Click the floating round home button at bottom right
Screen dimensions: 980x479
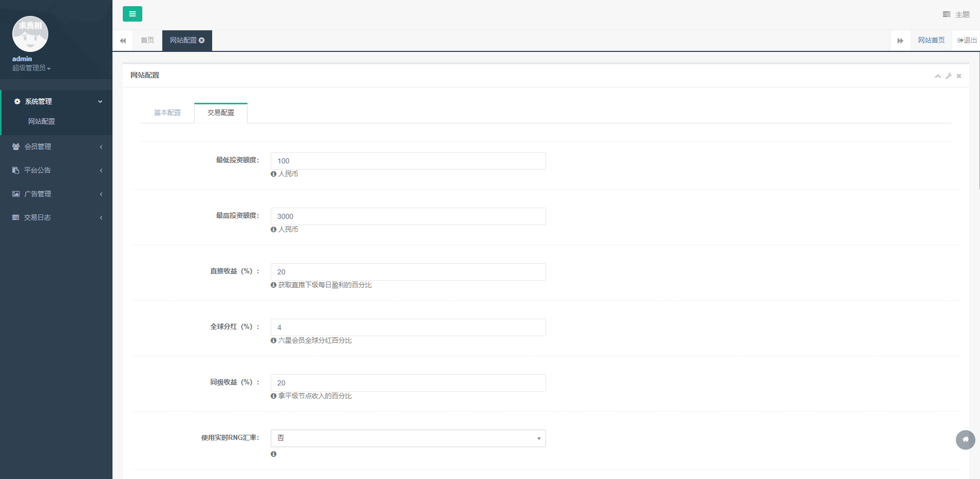(x=965, y=439)
